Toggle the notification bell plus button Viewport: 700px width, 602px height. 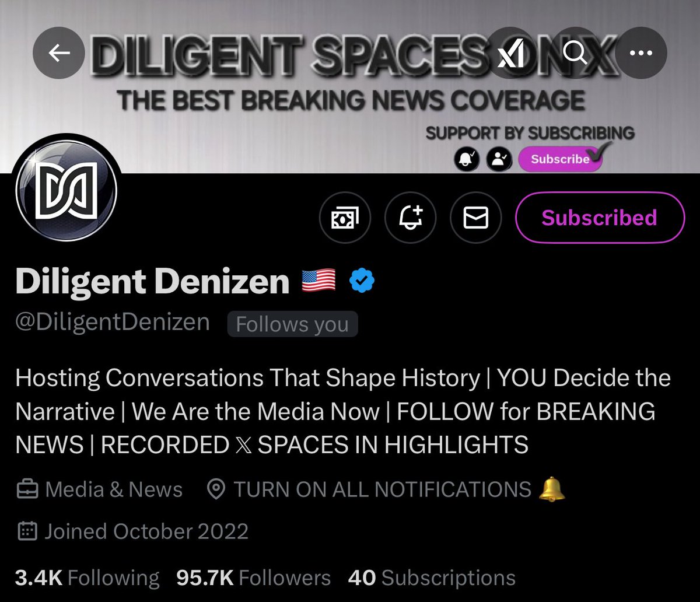[x=410, y=218]
